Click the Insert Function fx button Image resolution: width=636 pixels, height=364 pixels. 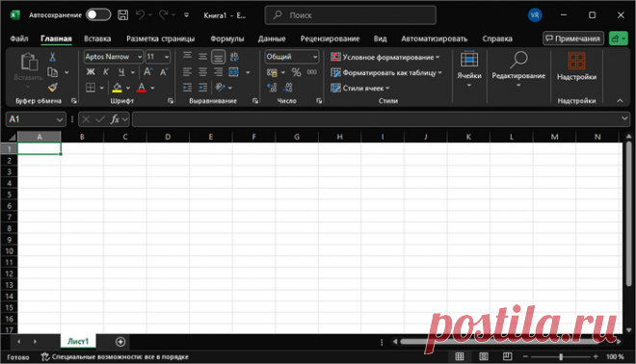click(x=115, y=119)
